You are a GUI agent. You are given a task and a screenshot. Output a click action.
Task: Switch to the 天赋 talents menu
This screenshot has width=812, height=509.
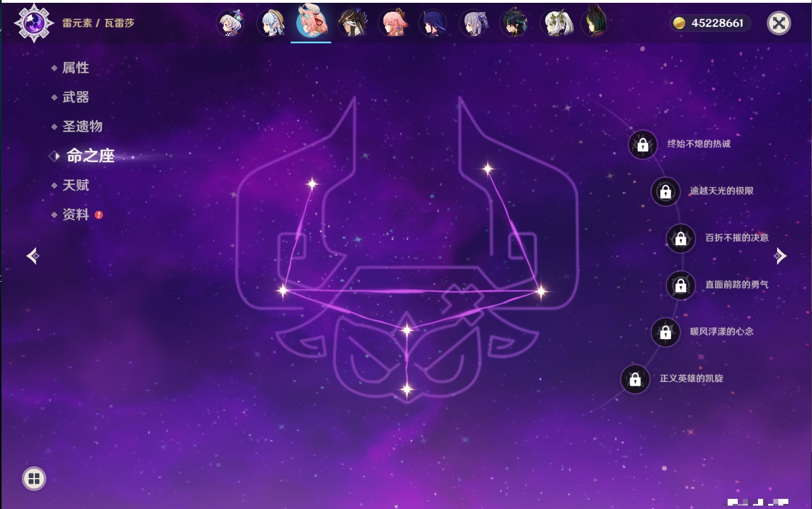pos(75,185)
